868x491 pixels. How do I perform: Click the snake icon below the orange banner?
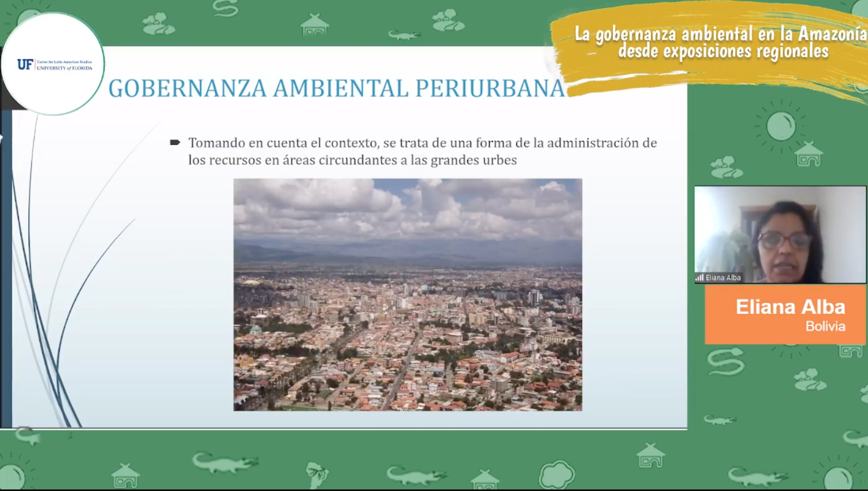coord(725,362)
